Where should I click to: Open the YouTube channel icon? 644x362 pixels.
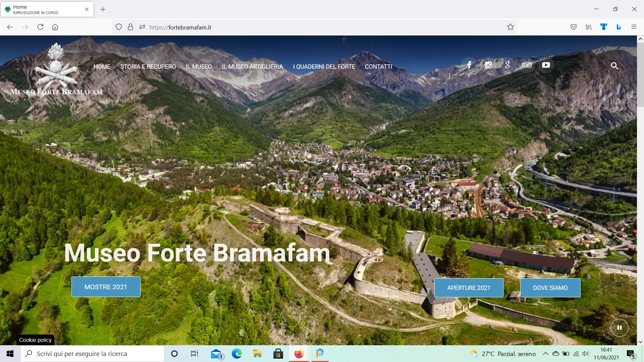pos(546,65)
